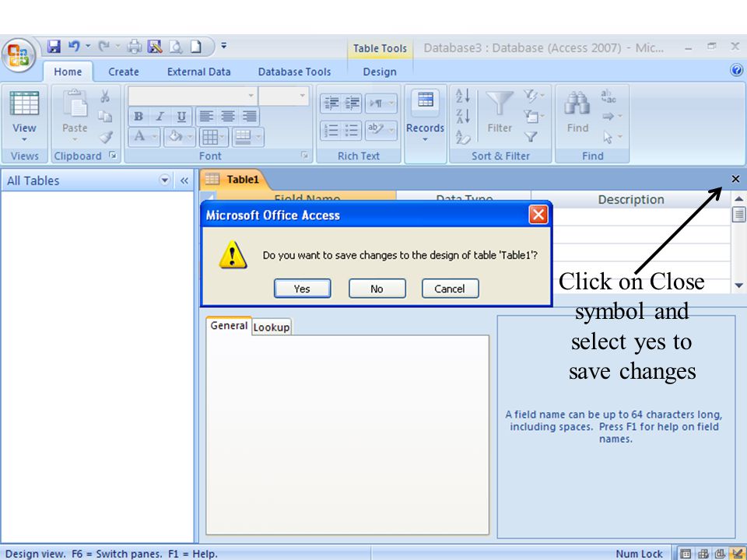The height and width of the screenshot is (560, 747).
Task: Start a bulleted list
Action: coord(352,131)
